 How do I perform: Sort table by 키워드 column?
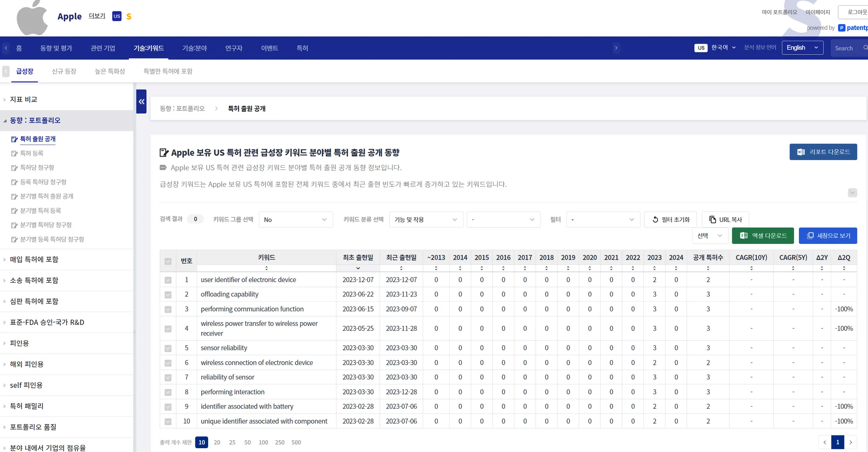[267, 268]
